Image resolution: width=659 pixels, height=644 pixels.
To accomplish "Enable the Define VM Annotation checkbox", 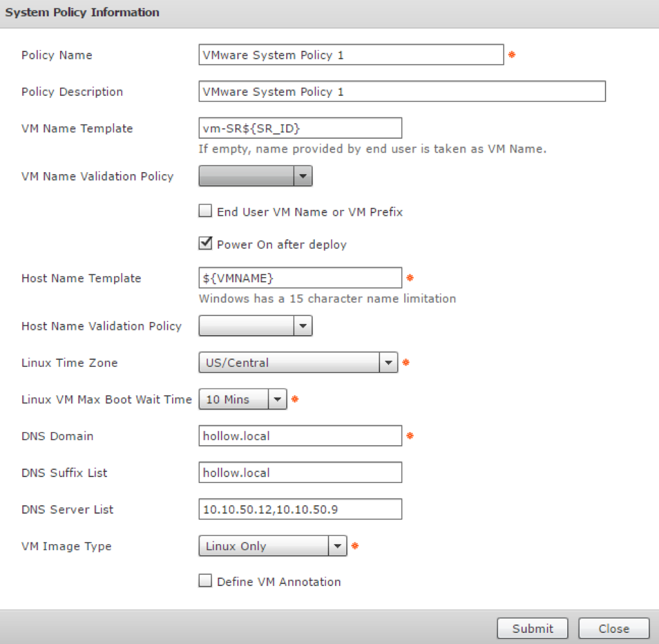I will (205, 582).
